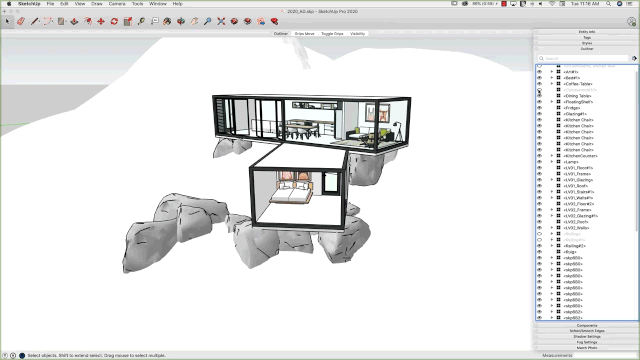Select the Tape Measure tool
This screenshot has height=360, width=640.
pos(141,21)
